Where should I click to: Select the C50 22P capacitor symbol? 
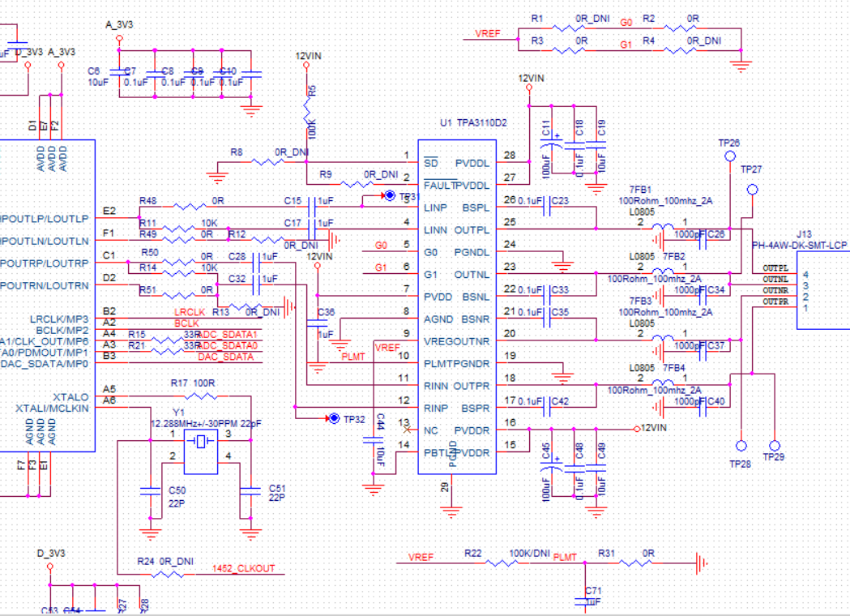(150, 490)
